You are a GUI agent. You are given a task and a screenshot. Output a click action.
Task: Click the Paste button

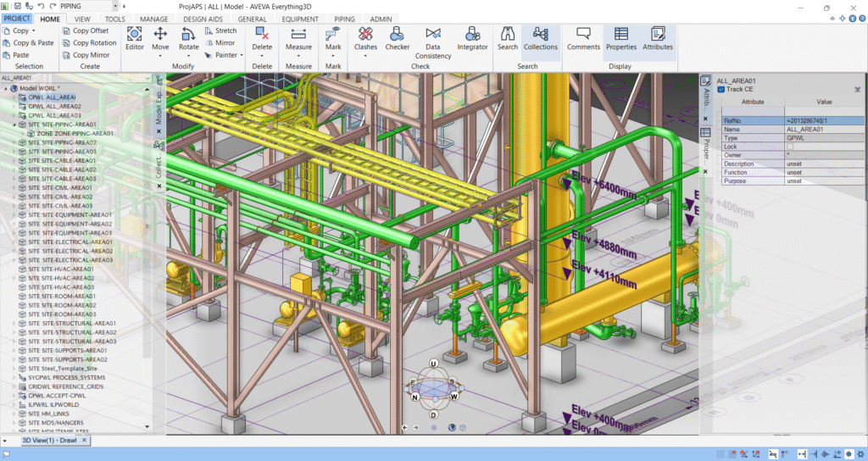pos(16,55)
